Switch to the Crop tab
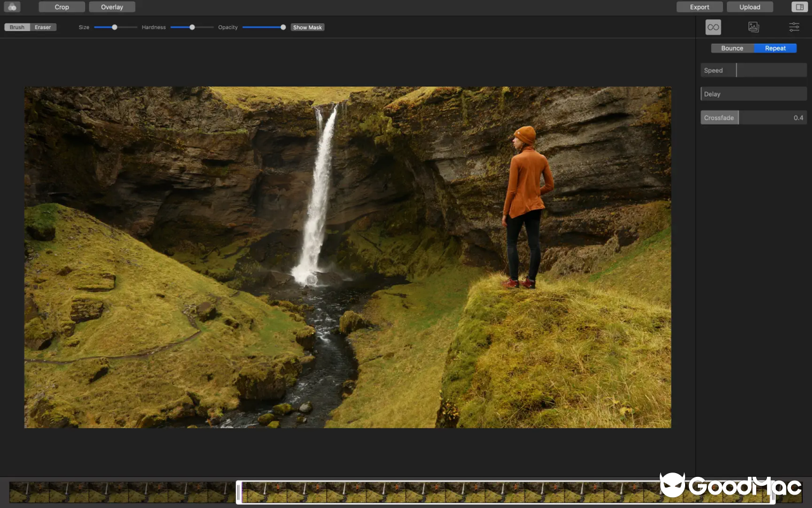 click(x=61, y=6)
